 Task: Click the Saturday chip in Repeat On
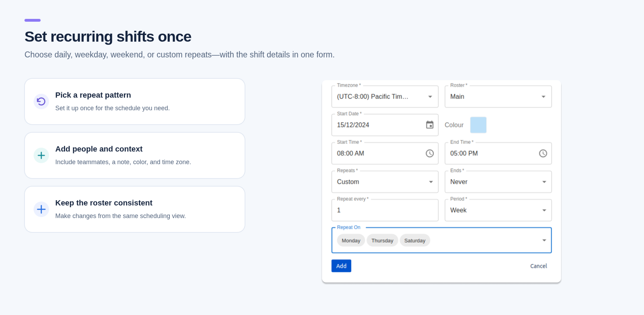click(x=415, y=240)
